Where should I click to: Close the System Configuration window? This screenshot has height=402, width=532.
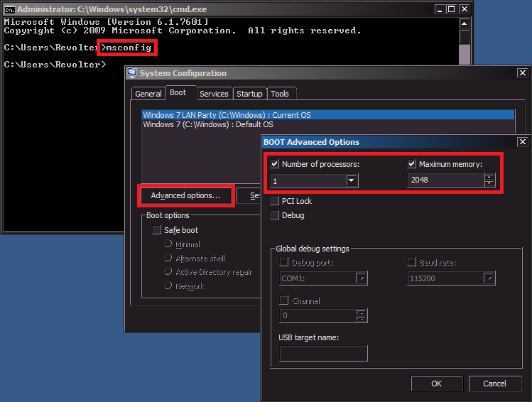pos(523,73)
